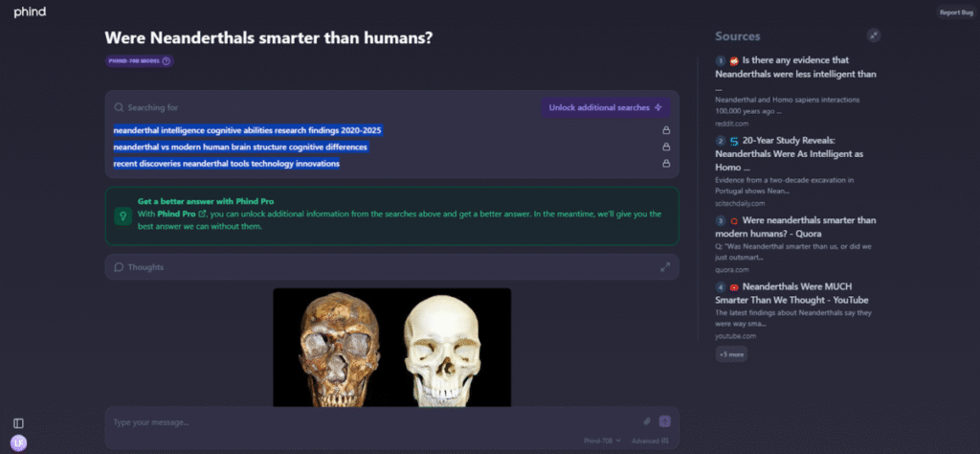Collapse the Sources panel
The height and width of the screenshot is (454, 980).
[x=873, y=35]
